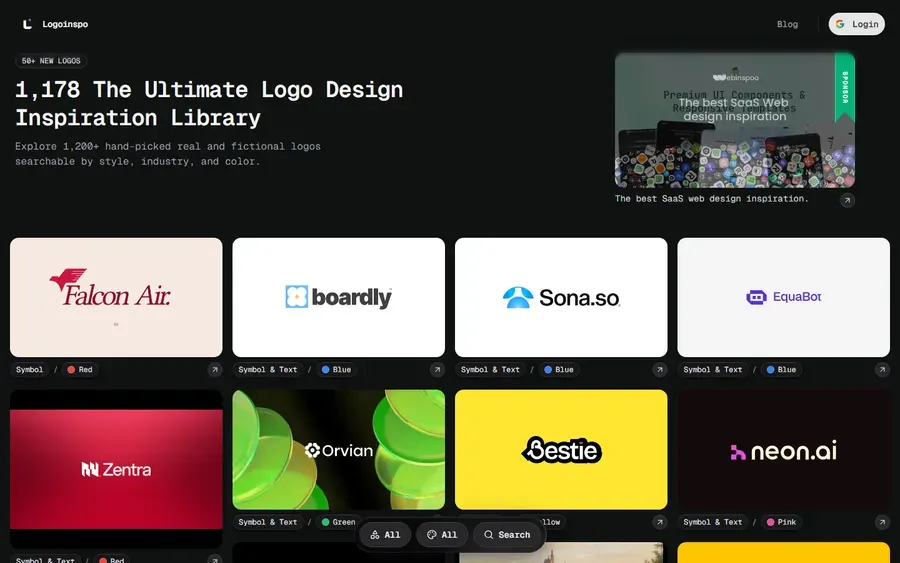Click external arrow icon under Sona.so
This screenshot has height=563, width=900.
pos(660,370)
